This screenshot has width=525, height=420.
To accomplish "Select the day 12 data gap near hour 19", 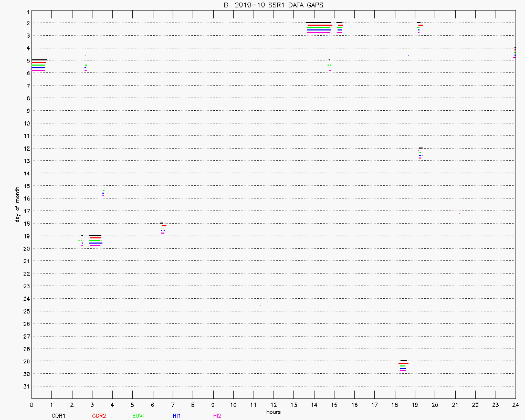I will [x=421, y=153].
